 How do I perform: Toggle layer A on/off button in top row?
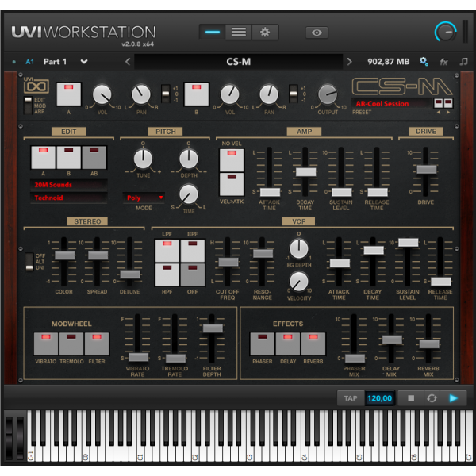click(68, 94)
